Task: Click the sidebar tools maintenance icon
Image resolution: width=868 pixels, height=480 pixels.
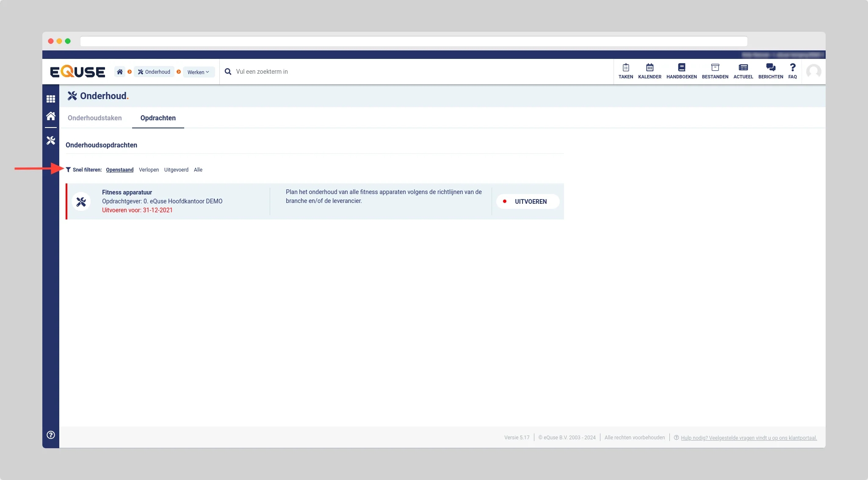Action: click(x=51, y=140)
